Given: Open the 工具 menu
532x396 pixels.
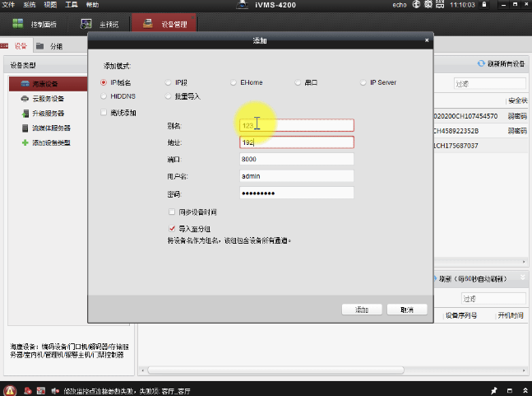Looking at the screenshot, I should (x=72, y=5).
